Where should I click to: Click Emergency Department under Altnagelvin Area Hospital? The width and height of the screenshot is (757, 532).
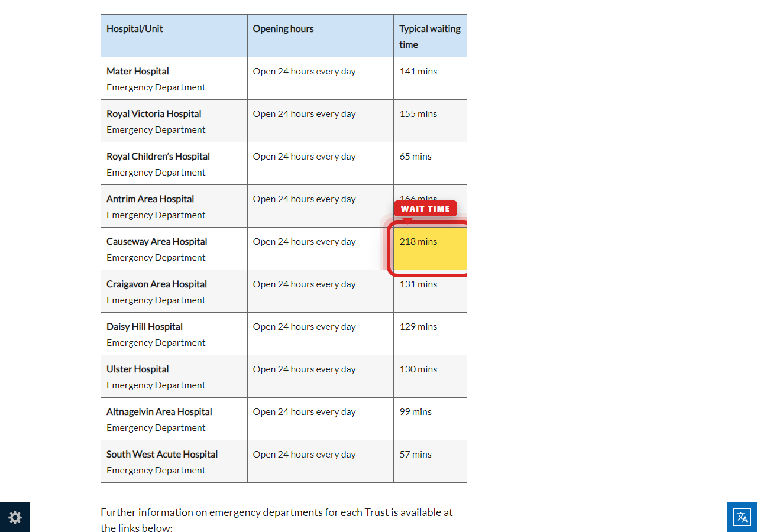[x=156, y=427]
